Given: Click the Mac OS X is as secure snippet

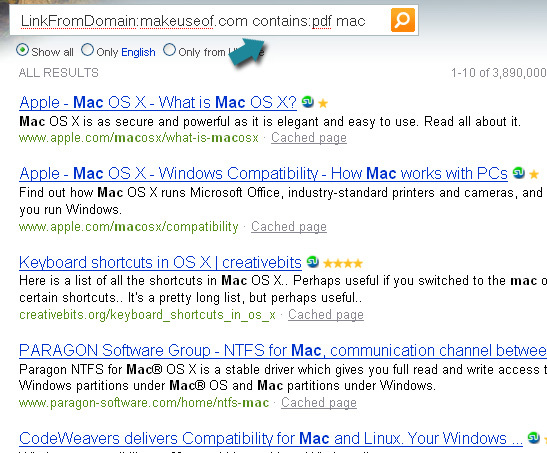Looking at the screenshot, I should tap(270, 122).
